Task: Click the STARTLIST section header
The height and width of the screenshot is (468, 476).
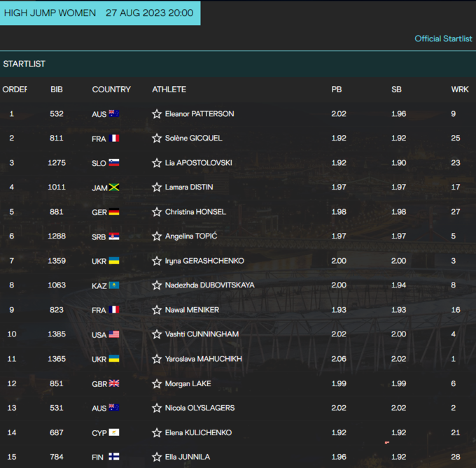Action: 24,64
